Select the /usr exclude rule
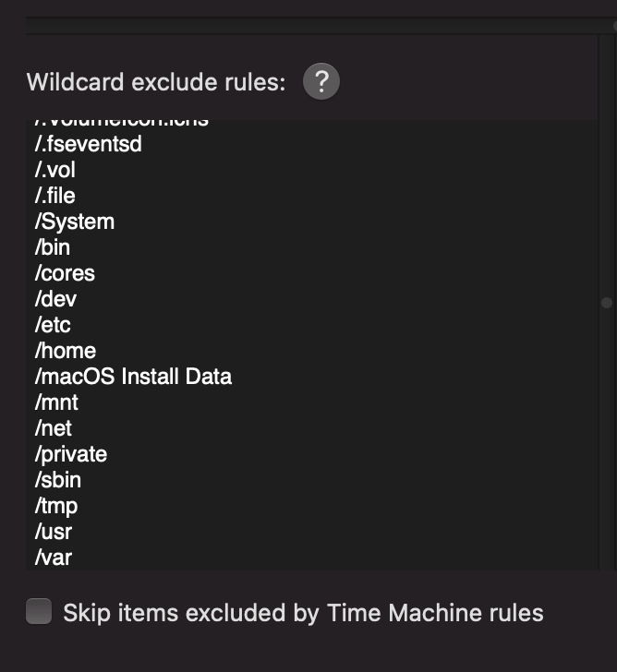The image size is (617, 672). coord(54,532)
